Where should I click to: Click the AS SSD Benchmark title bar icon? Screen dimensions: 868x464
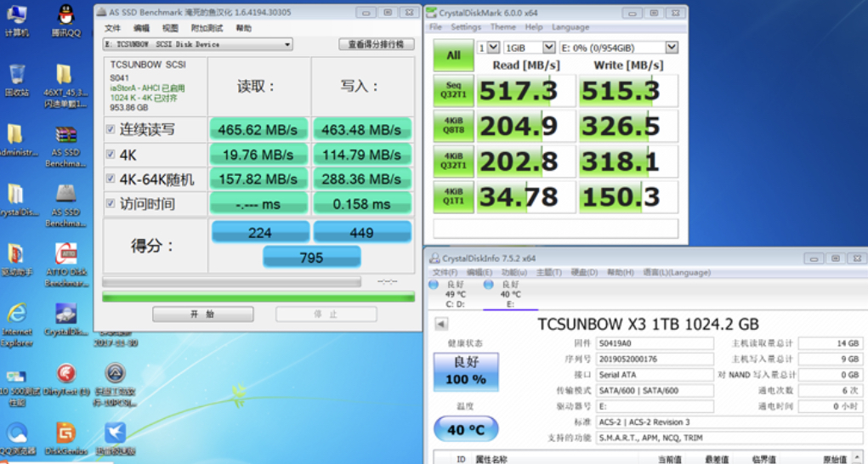click(x=101, y=12)
